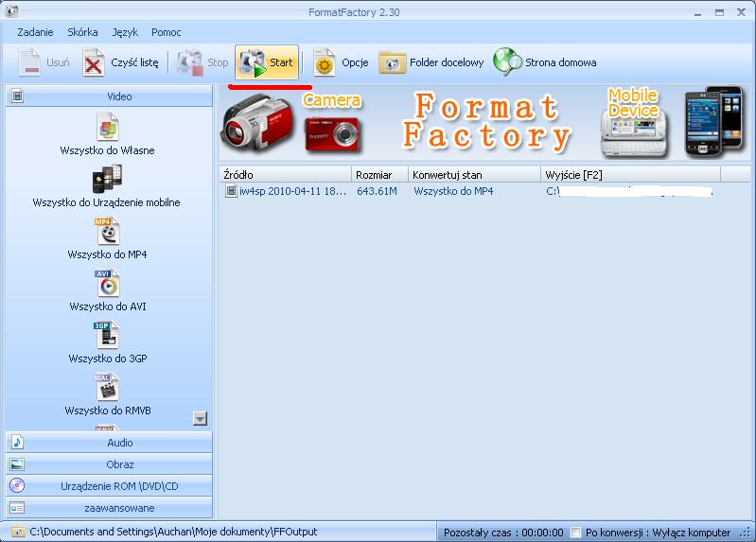Open the Zadanie menu
756x542 pixels.
coord(35,32)
